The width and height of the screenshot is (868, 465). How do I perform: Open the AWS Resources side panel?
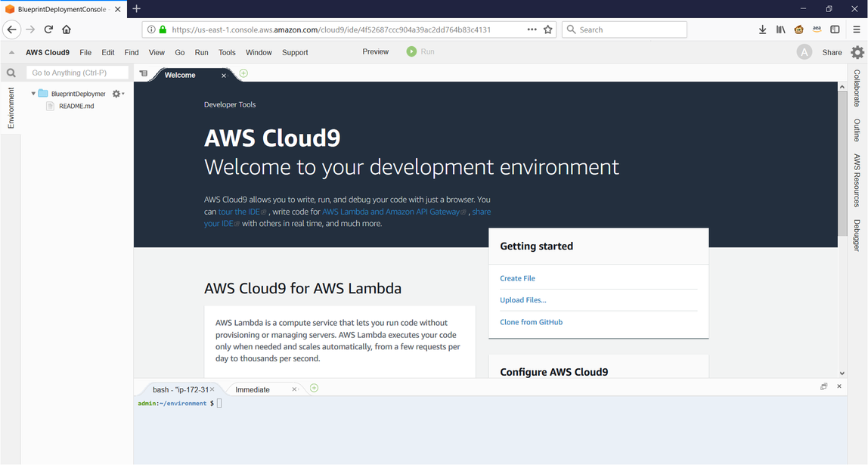[x=857, y=181]
